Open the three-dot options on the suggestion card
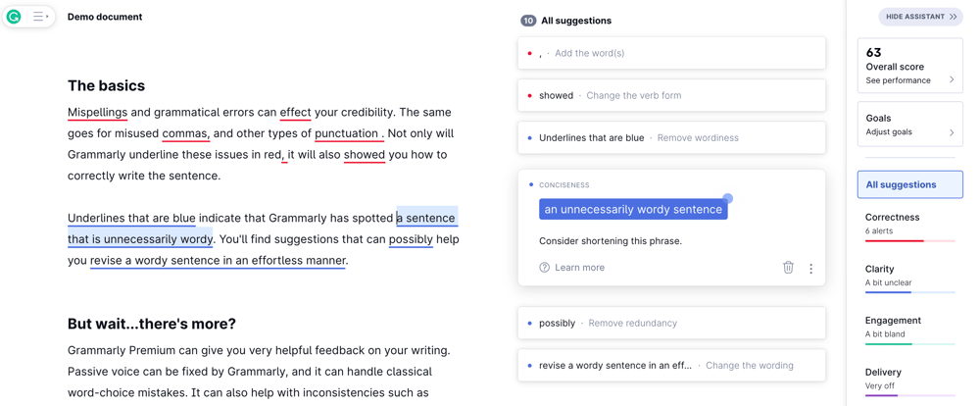The width and height of the screenshot is (980, 406). [810, 269]
